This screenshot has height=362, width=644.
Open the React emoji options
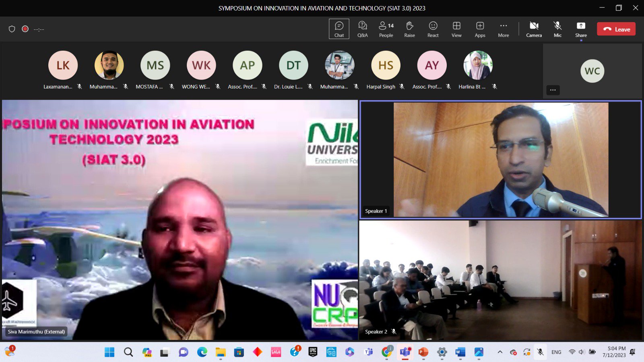[x=433, y=29]
